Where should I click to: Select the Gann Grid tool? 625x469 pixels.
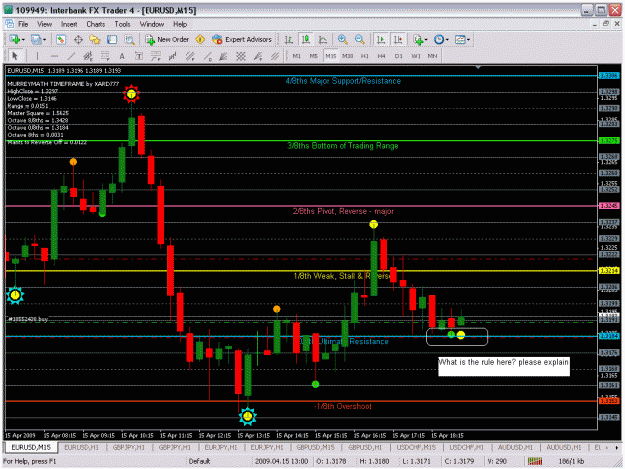point(241,56)
